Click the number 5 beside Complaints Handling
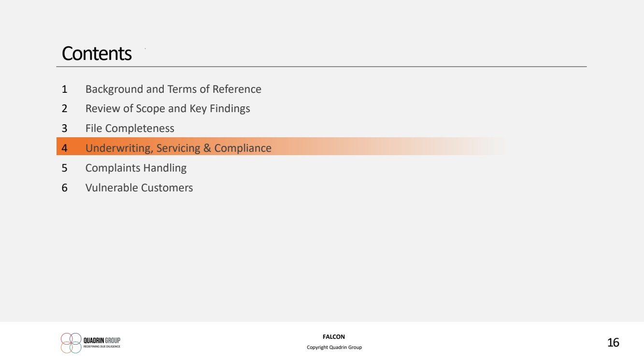 pos(64,168)
